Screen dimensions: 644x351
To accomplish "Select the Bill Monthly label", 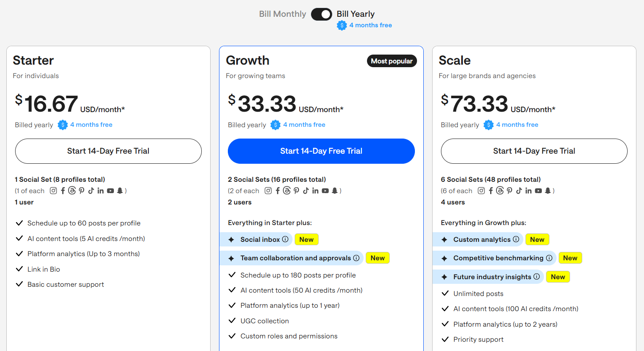I will (x=282, y=14).
